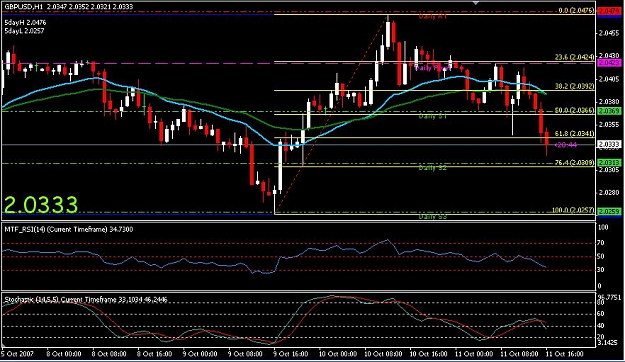Select Fibonacci label 38.2 (2.0392)

coord(574,87)
